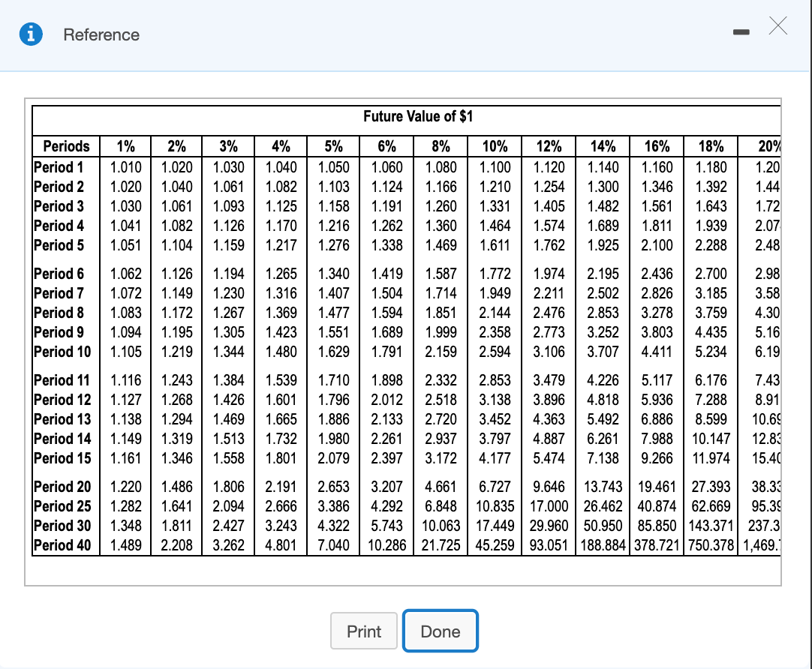812x669 pixels.
Task: Click the Period 20 row label
Action: [x=62, y=487]
